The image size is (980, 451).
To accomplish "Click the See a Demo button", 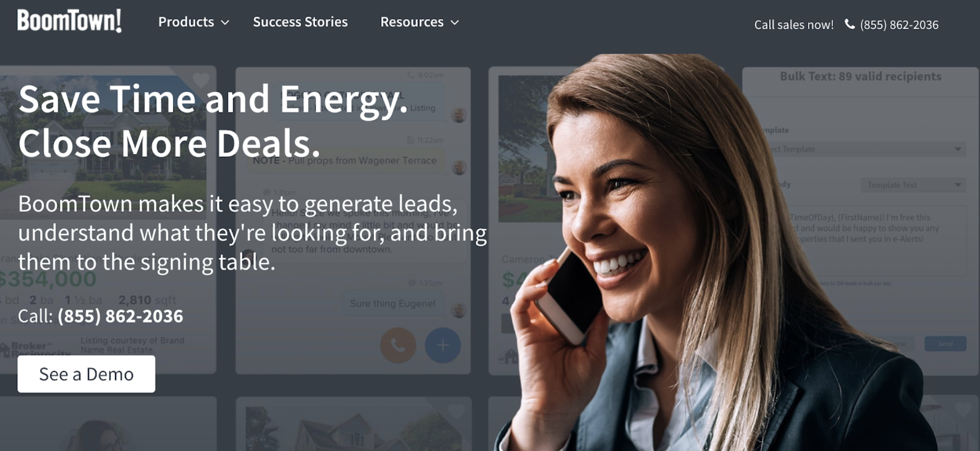I will (x=86, y=374).
